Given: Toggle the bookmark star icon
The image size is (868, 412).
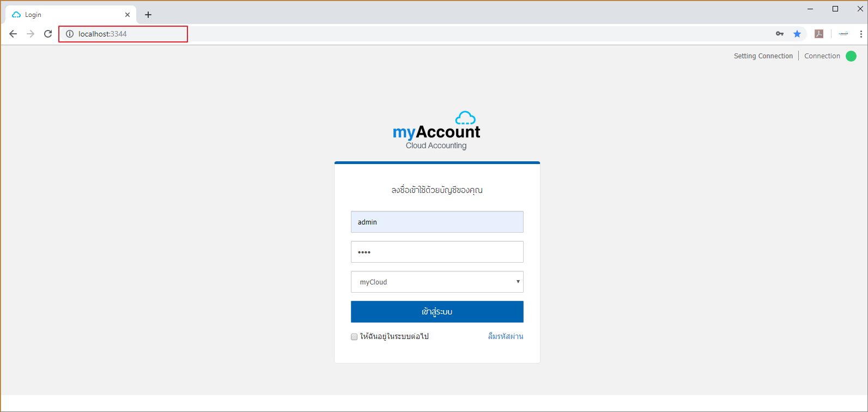Looking at the screenshot, I should click(x=797, y=34).
